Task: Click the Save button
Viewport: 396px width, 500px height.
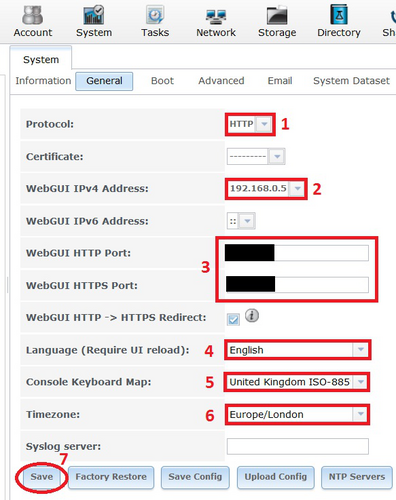Action: coord(42,477)
